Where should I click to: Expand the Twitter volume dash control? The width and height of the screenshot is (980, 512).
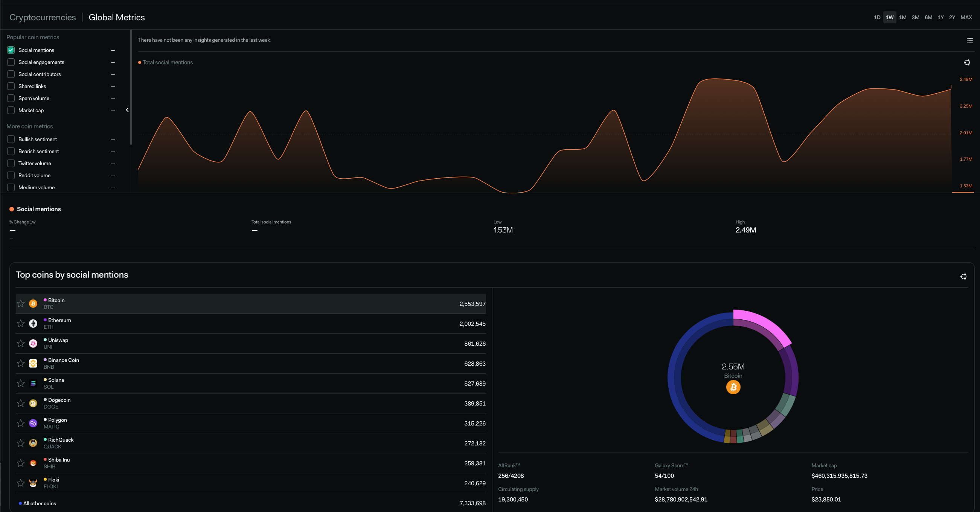113,163
